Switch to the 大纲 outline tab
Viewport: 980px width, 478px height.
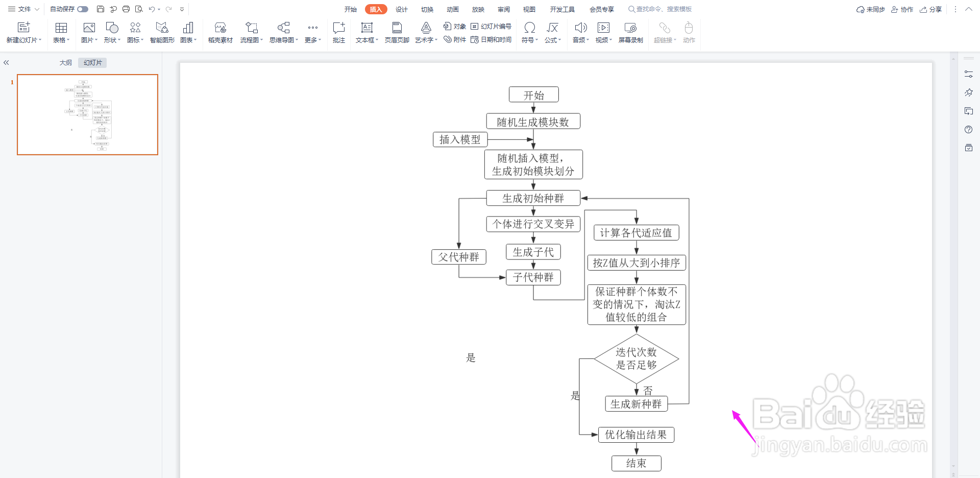pyautogui.click(x=65, y=62)
